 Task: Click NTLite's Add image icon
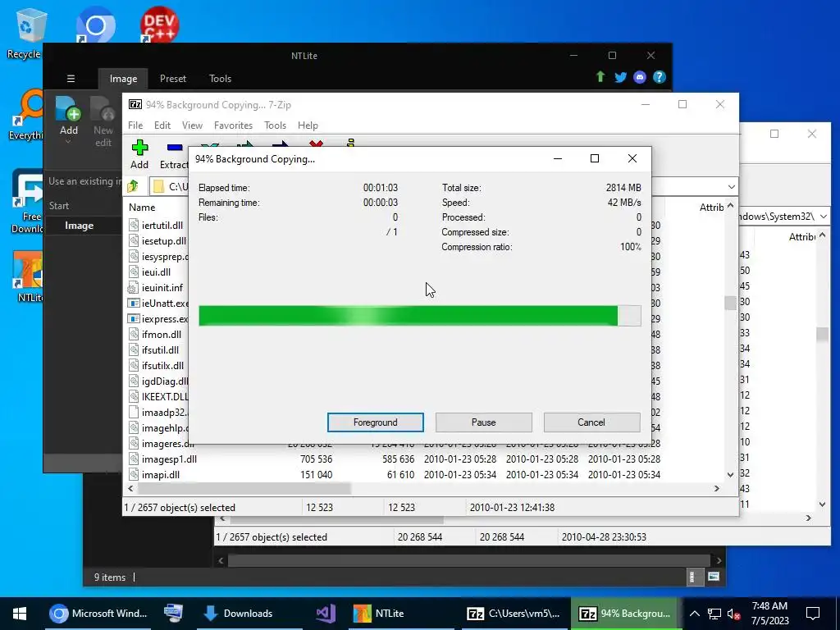coord(68,109)
